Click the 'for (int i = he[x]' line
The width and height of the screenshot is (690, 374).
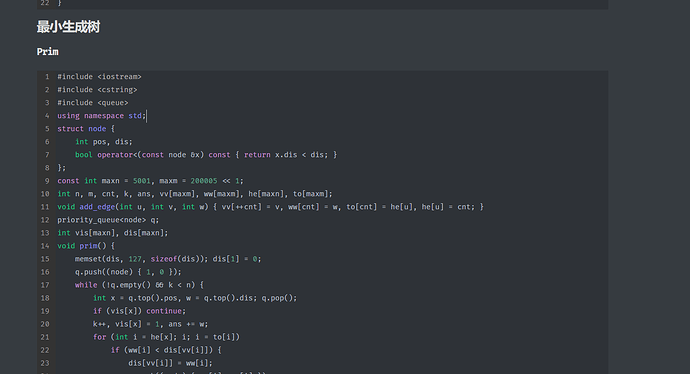pyautogui.click(x=166, y=337)
